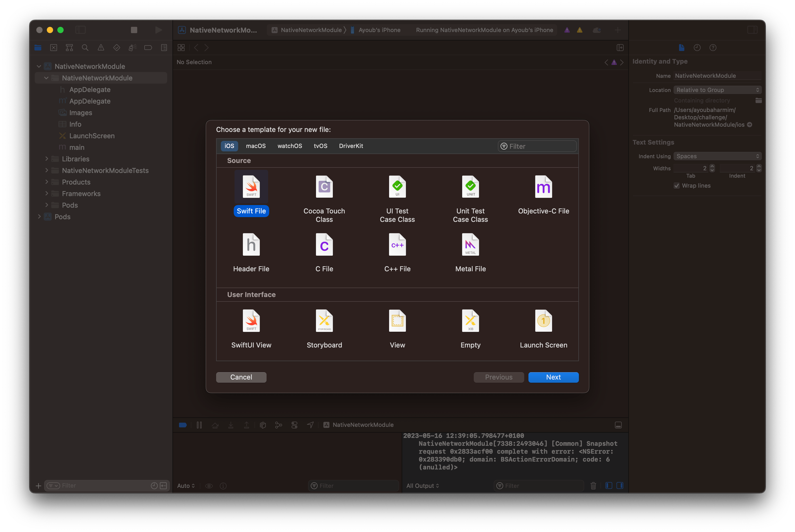Toggle the variables view pane button

tap(608, 485)
